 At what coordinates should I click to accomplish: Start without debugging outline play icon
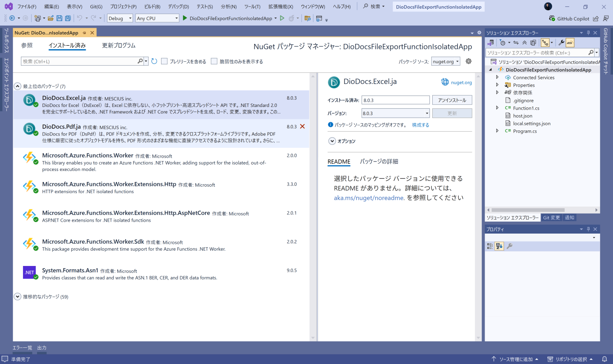tap(282, 18)
